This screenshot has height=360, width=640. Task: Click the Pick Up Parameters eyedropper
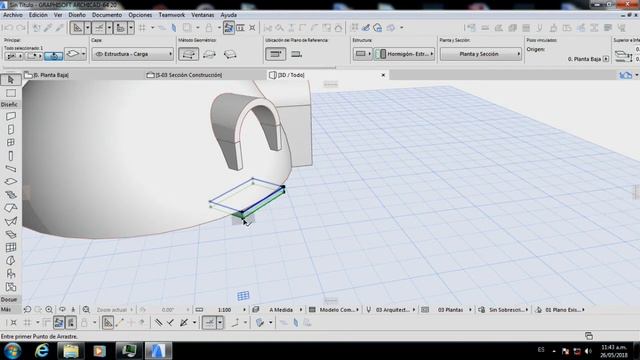(48, 28)
